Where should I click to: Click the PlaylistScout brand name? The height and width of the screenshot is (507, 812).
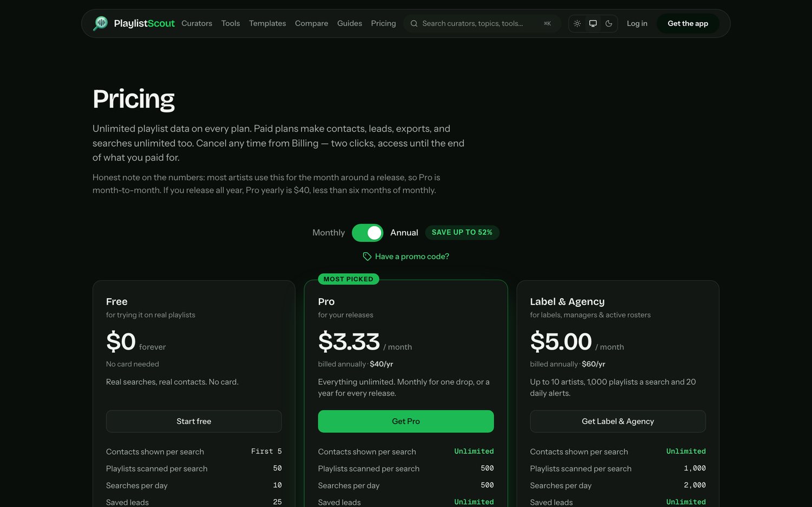pos(145,23)
